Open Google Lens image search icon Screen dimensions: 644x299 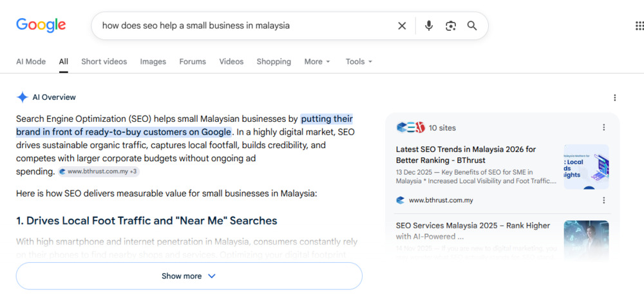pyautogui.click(x=451, y=26)
